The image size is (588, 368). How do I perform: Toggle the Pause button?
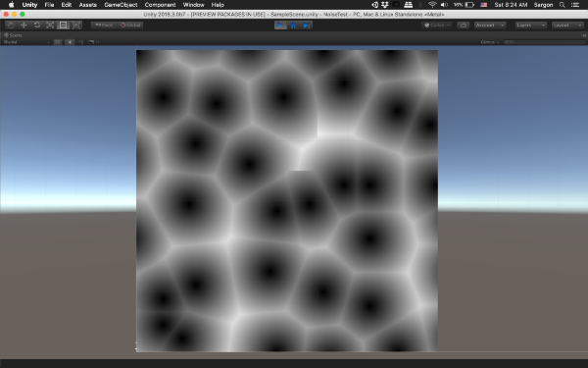pyautogui.click(x=293, y=26)
